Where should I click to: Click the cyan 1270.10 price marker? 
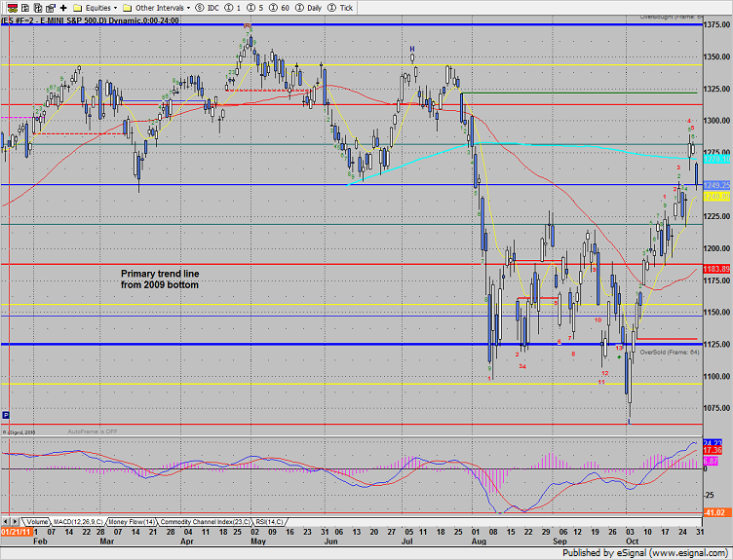coord(716,160)
